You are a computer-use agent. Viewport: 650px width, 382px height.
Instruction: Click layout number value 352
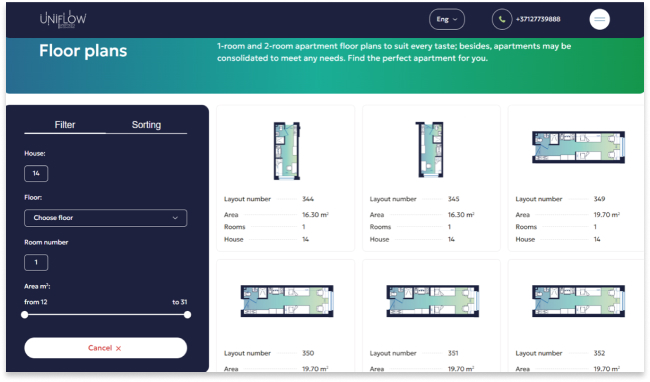point(599,353)
